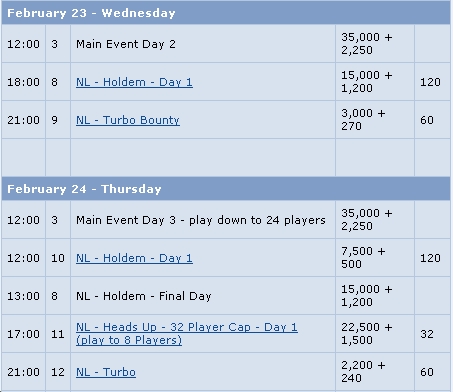453x392 pixels.
Task: Click NL - Holdem - Final Day text
Action: (x=144, y=296)
